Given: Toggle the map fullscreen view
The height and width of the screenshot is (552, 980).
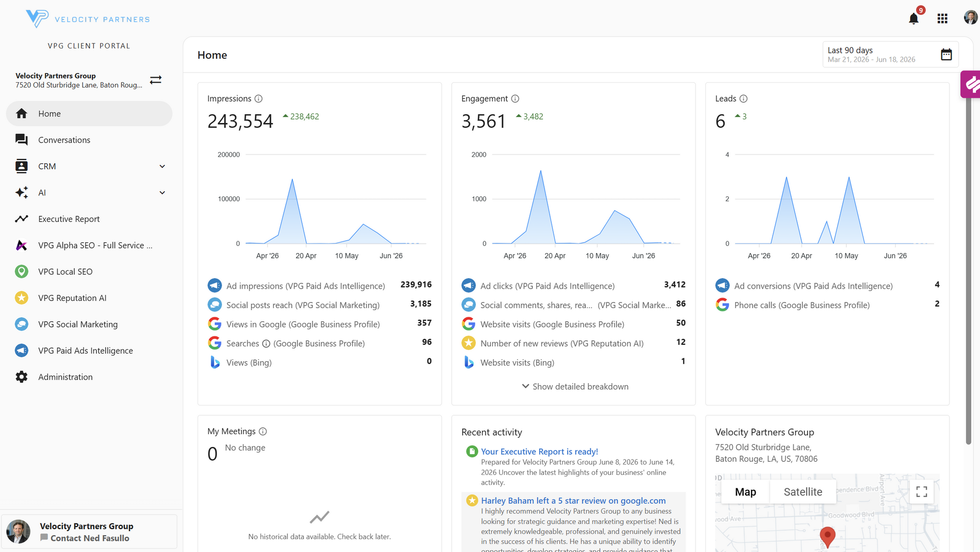Looking at the screenshot, I should pos(922,492).
